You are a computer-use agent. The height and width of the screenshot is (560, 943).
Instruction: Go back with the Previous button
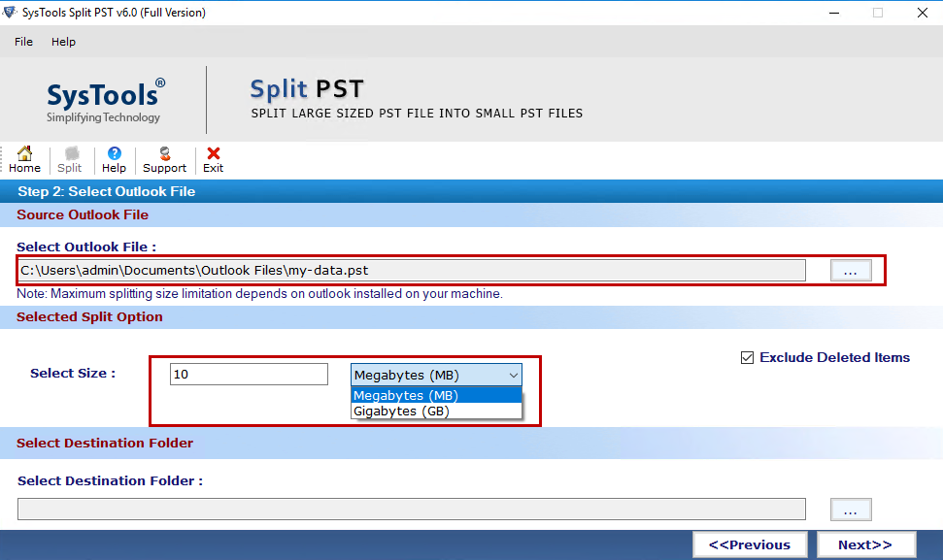(750, 544)
